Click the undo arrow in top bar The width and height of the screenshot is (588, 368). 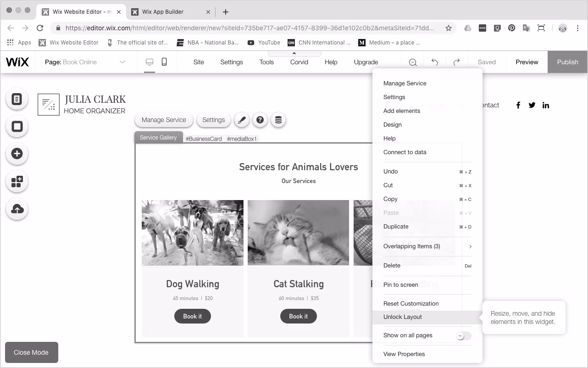[434, 62]
